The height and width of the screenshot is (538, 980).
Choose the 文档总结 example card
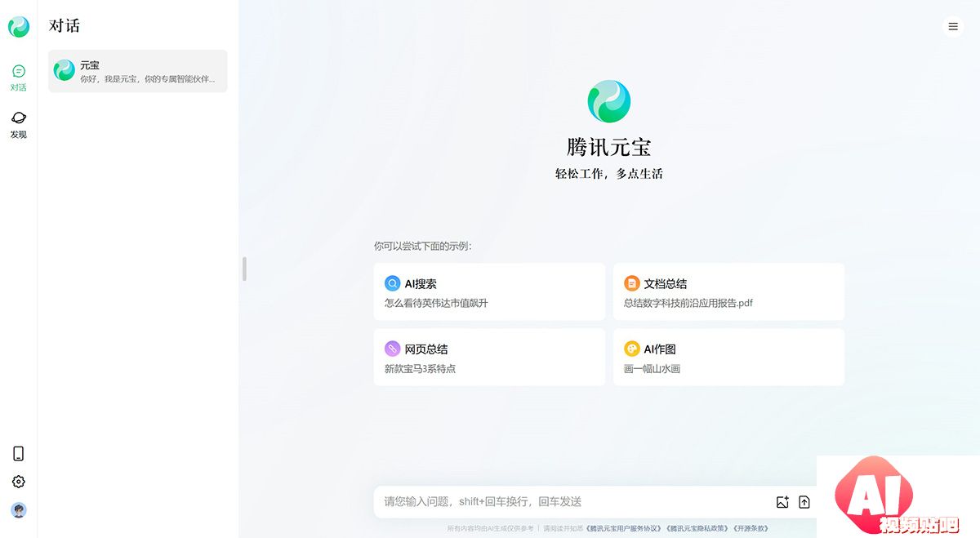tap(728, 291)
